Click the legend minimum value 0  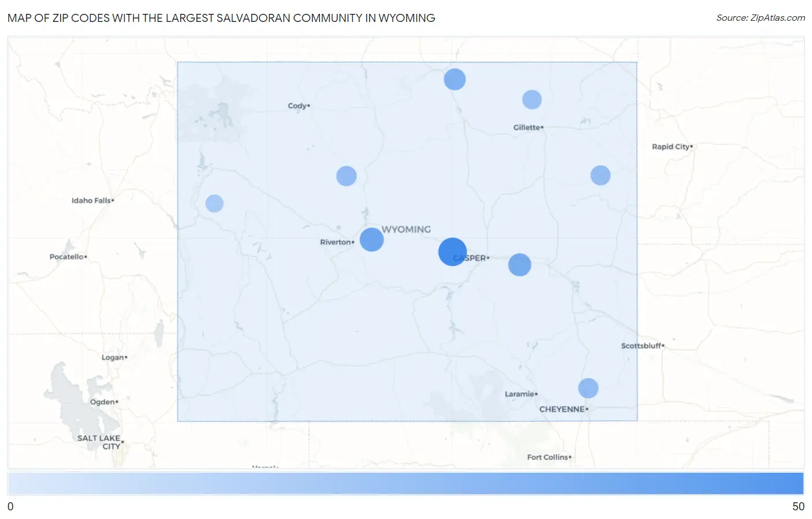point(10,506)
